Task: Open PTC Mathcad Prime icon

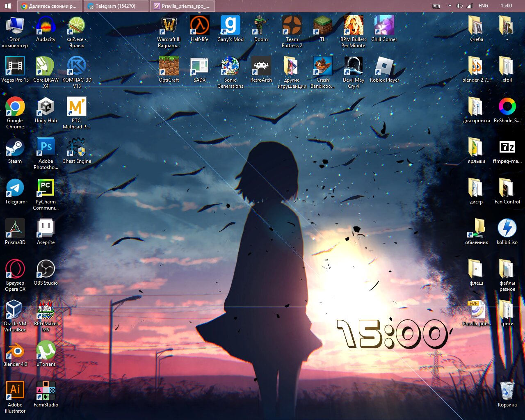Action: coord(77,113)
